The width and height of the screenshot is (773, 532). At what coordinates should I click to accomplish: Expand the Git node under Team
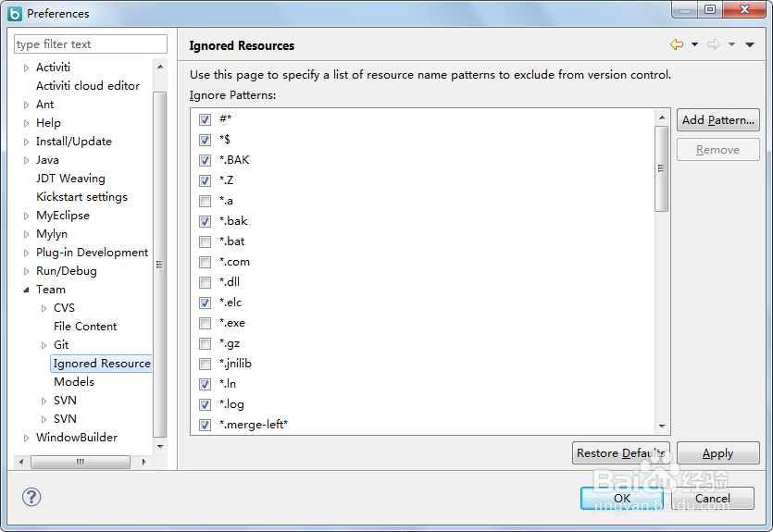pos(44,345)
